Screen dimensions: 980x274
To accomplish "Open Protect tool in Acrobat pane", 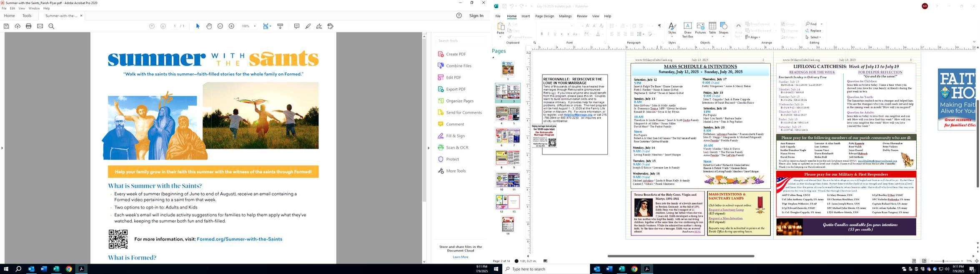I will tap(448, 159).
